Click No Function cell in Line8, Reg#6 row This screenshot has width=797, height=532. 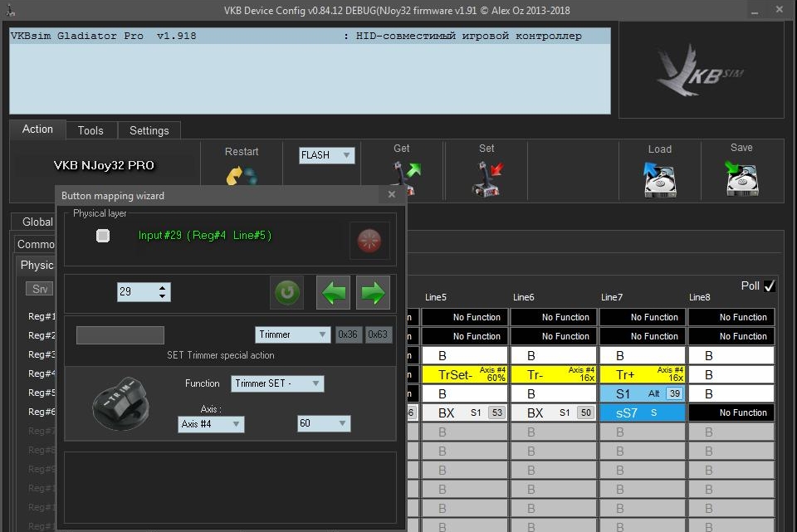click(731, 412)
